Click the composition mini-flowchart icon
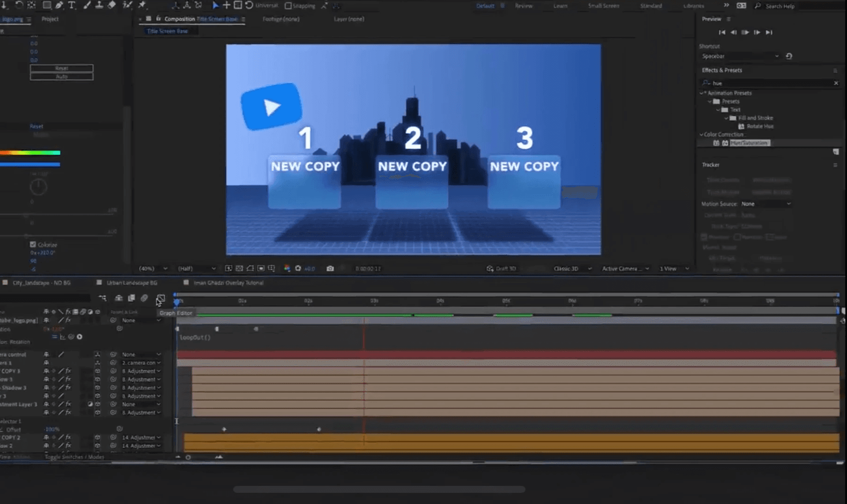Viewport: 847px width, 504px height. point(103,298)
